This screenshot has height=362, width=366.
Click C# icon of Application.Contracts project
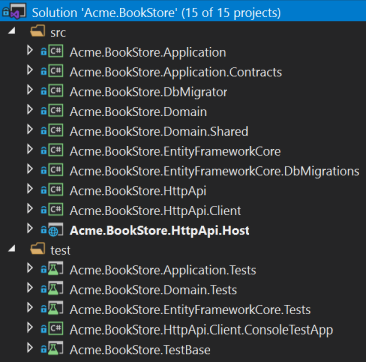[x=55, y=71]
